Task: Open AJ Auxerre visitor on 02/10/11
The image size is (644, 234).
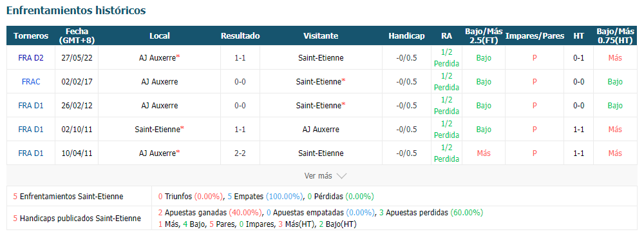Action: (321, 130)
